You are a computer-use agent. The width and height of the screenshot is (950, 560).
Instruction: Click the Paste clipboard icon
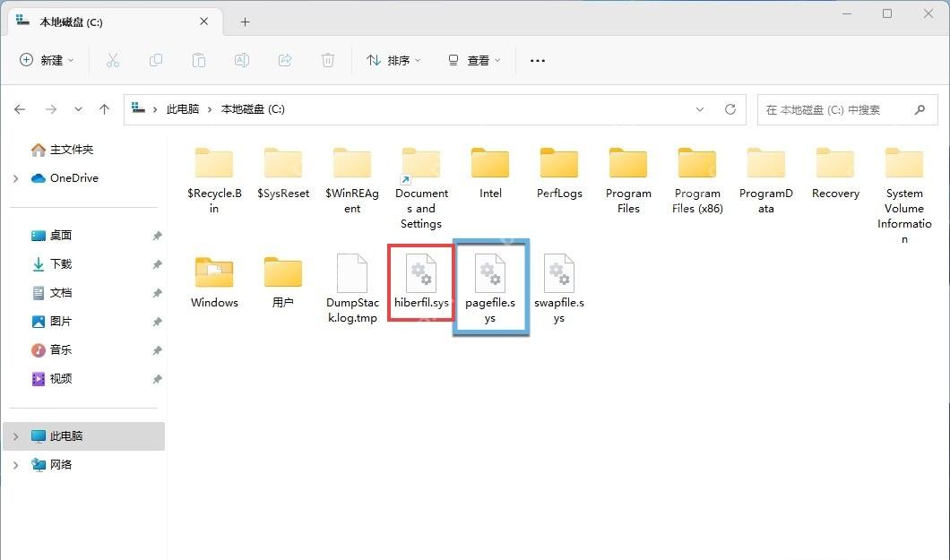pos(199,60)
